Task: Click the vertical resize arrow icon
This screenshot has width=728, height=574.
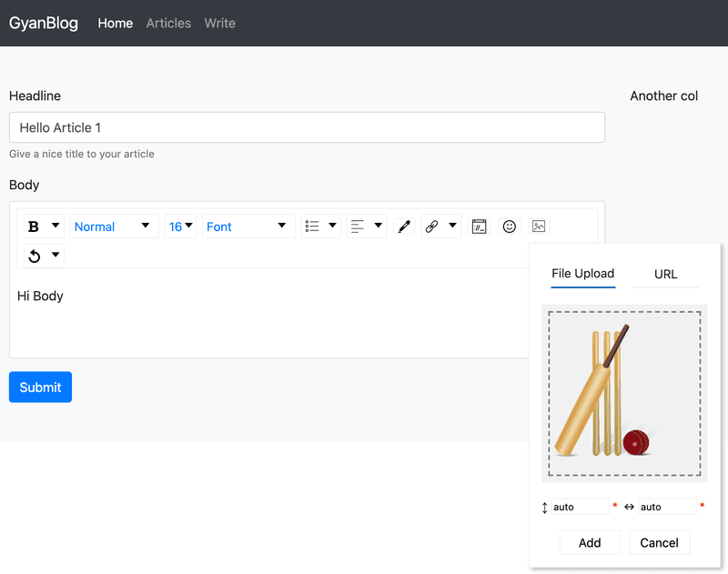Action: click(546, 507)
